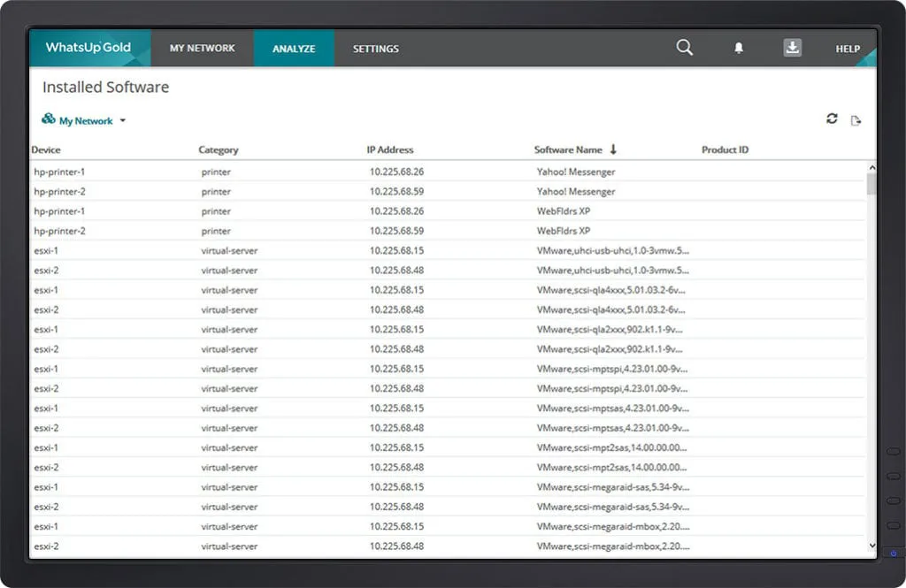The image size is (906, 588).
Task: View notification alerts via the bell icon
Action: click(x=739, y=49)
